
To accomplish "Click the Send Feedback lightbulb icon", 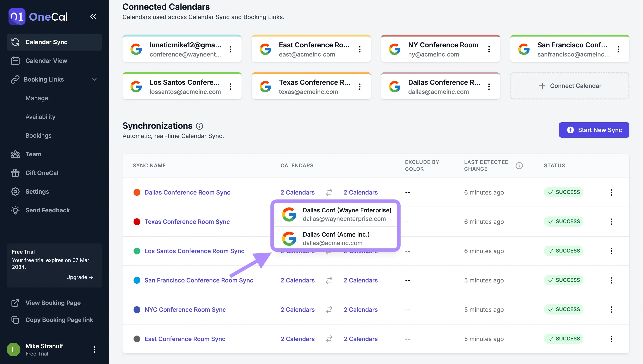I will click(15, 210).
